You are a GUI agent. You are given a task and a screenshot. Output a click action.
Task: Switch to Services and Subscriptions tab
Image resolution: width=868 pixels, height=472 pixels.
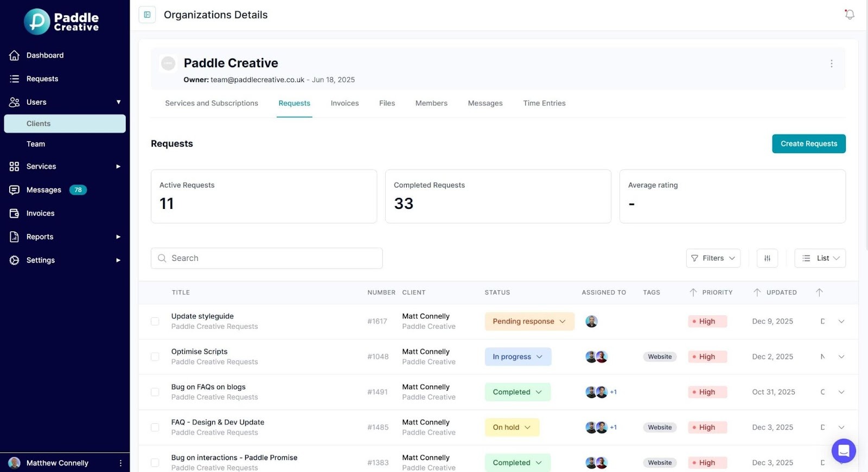coord(212,103)
